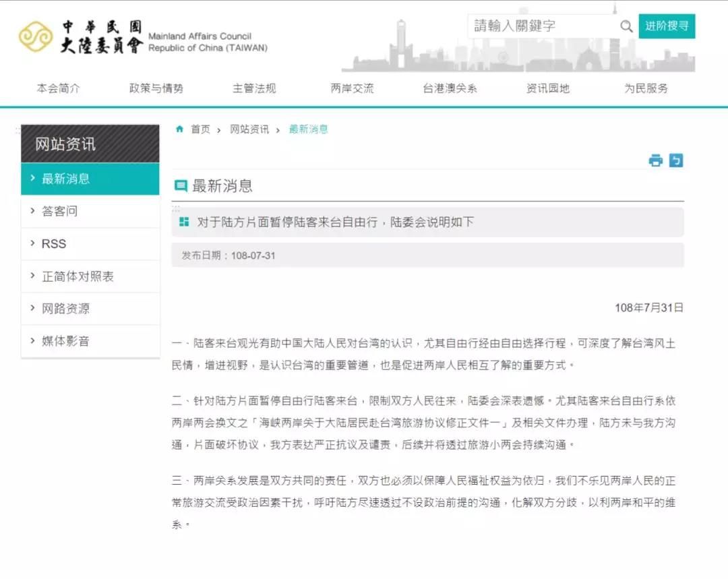Image resolution: width=728 pixels, height=579 pixels.
Task: Click the chevron beside 正简体对照表
Action: (32, 276)
